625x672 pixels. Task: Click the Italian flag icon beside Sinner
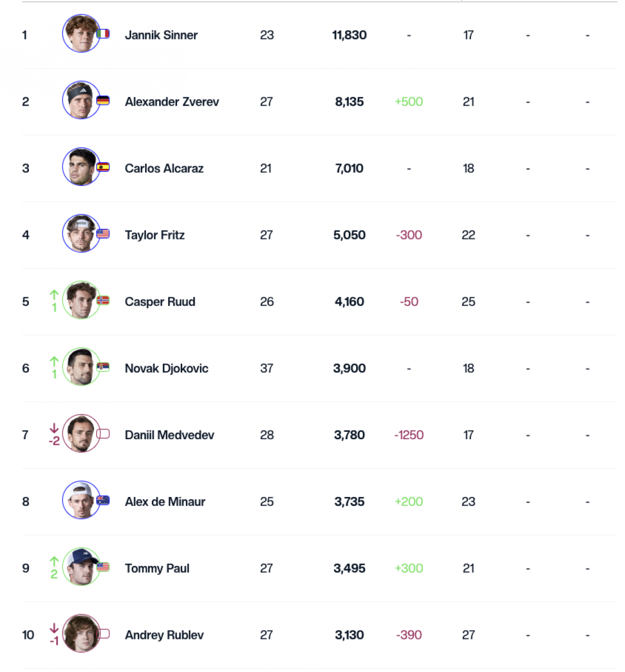[103, 34]
